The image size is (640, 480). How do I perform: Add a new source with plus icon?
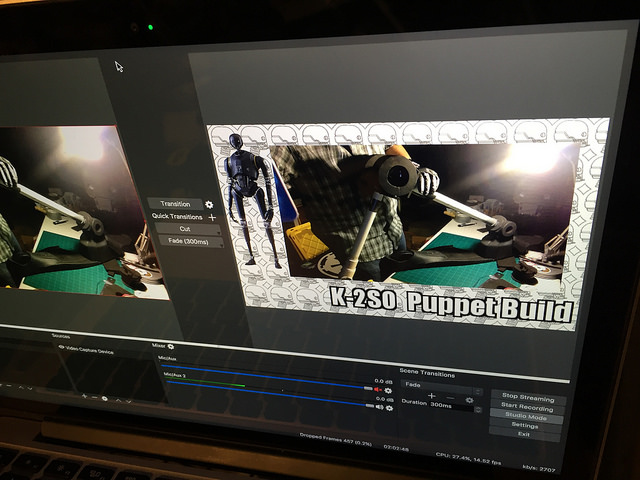(84, 396)
